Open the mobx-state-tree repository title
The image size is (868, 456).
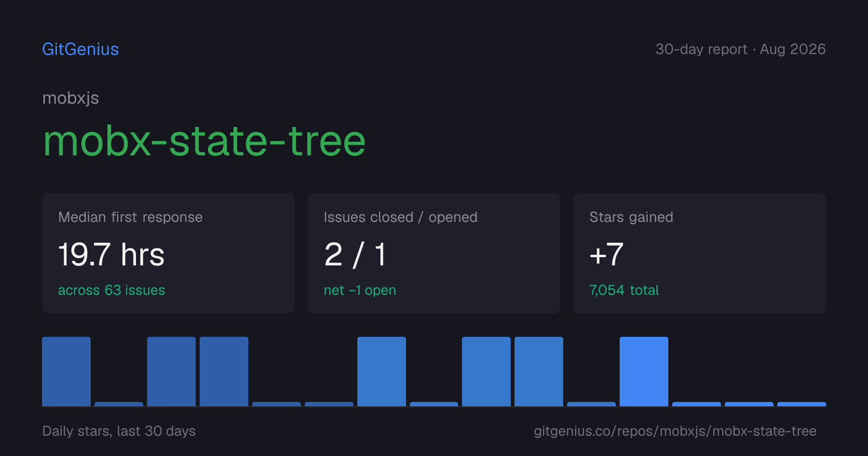click(204, 141)
